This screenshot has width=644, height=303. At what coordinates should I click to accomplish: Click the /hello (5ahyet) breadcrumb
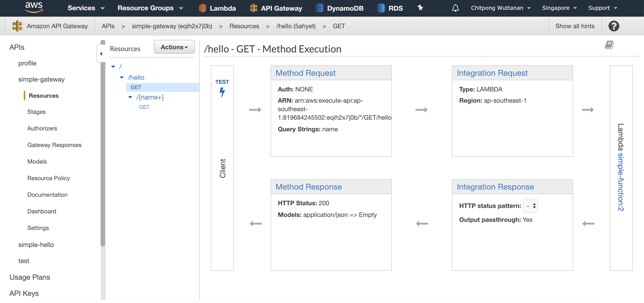(296, 26)
